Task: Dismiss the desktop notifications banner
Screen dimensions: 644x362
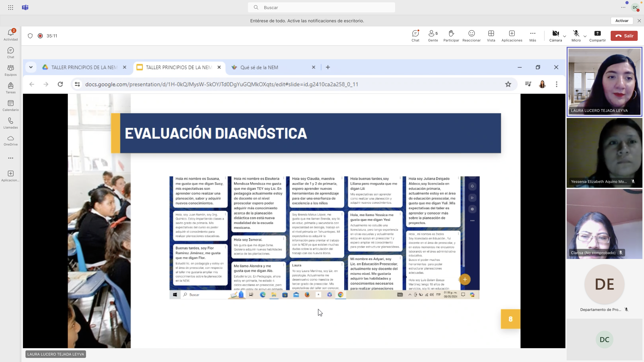Action: point(639,21)
